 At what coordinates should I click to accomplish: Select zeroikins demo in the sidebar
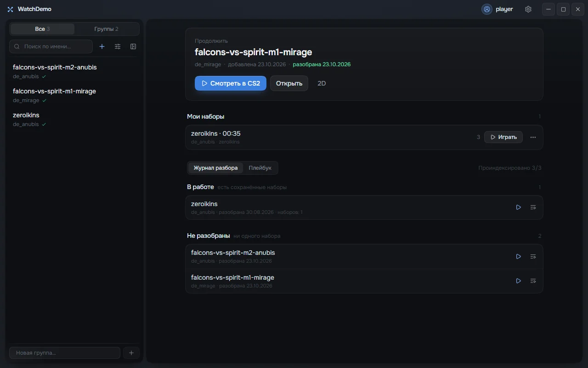73,119
